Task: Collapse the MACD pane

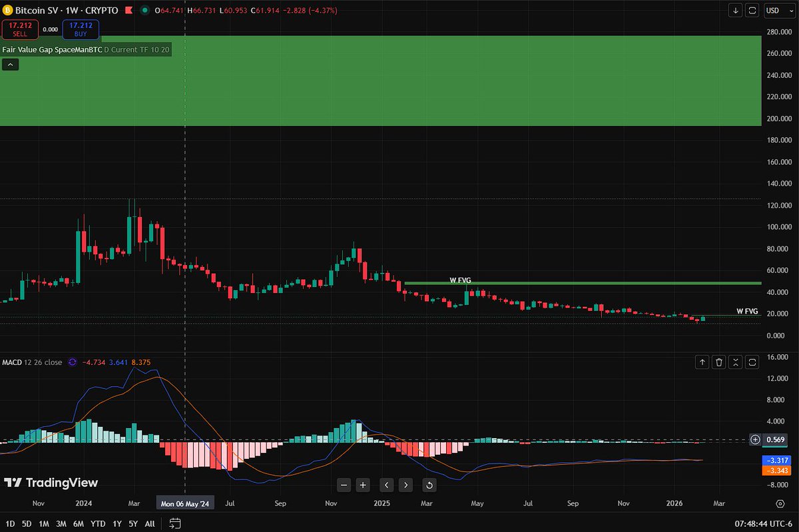Action: 736,362
